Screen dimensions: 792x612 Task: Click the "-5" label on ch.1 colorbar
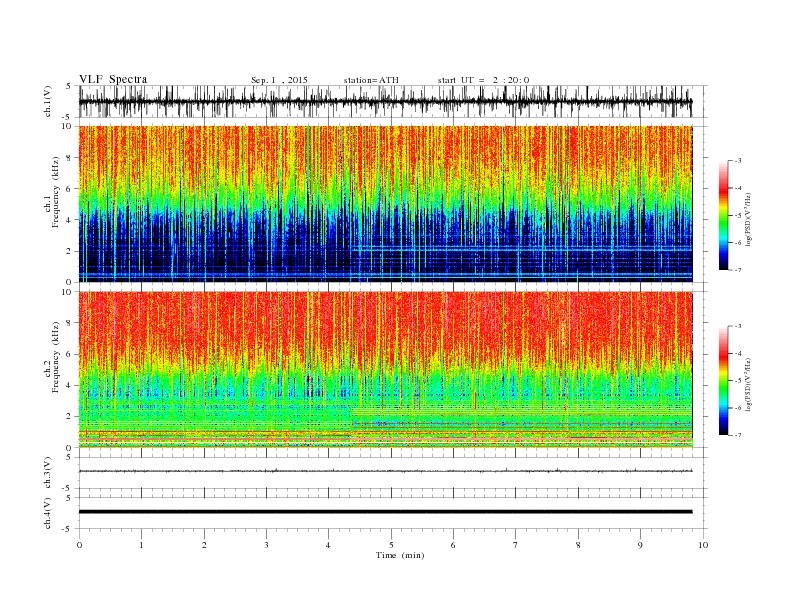[x=737, y=216]
